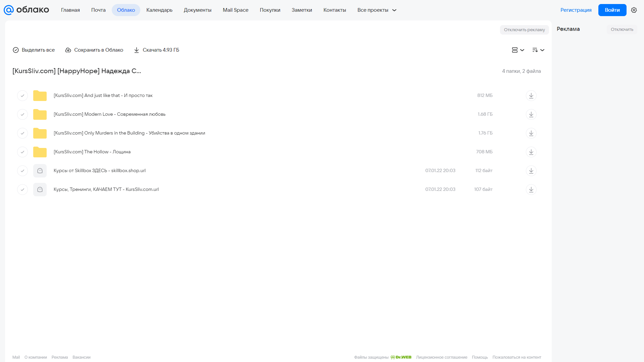Image resolution: width=644 pixels, height=362 pixels.
Task: Download the And just like that folder
Action: tap(531, 96)
